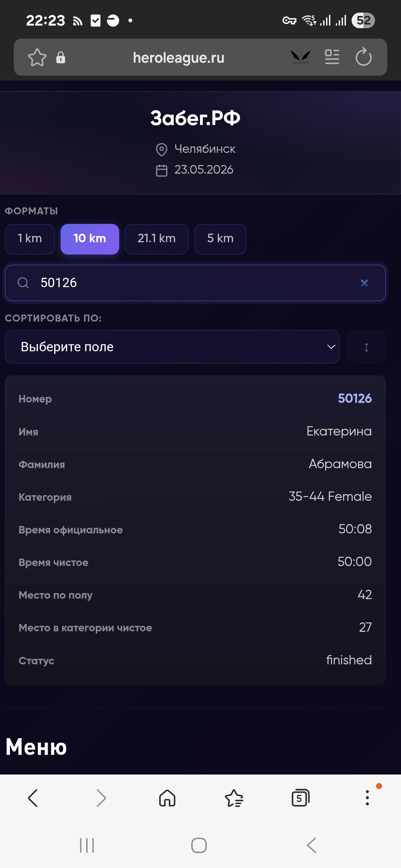Expand the "Выберите поле" sort dropdown
Image resolution: width=401 pixels, height=868 pixels.
coord(172,347)
